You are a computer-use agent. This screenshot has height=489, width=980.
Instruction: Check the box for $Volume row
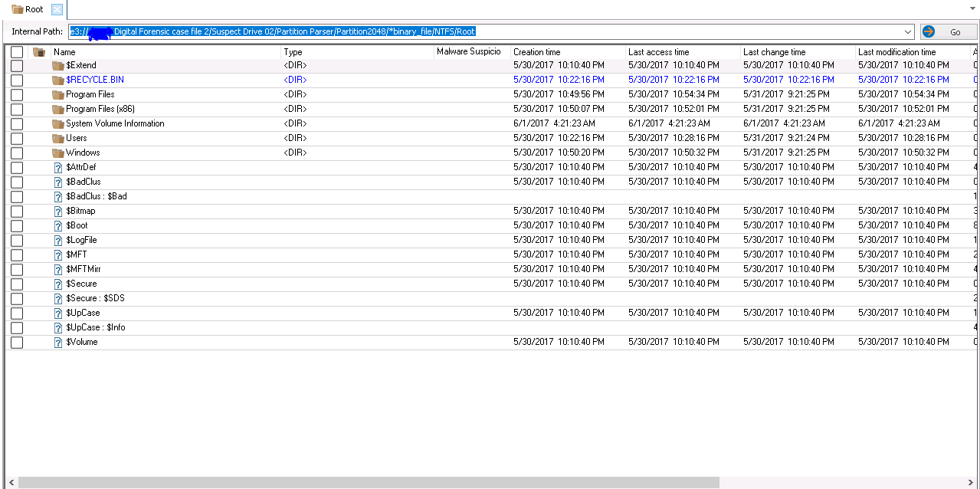pos(17,343)
